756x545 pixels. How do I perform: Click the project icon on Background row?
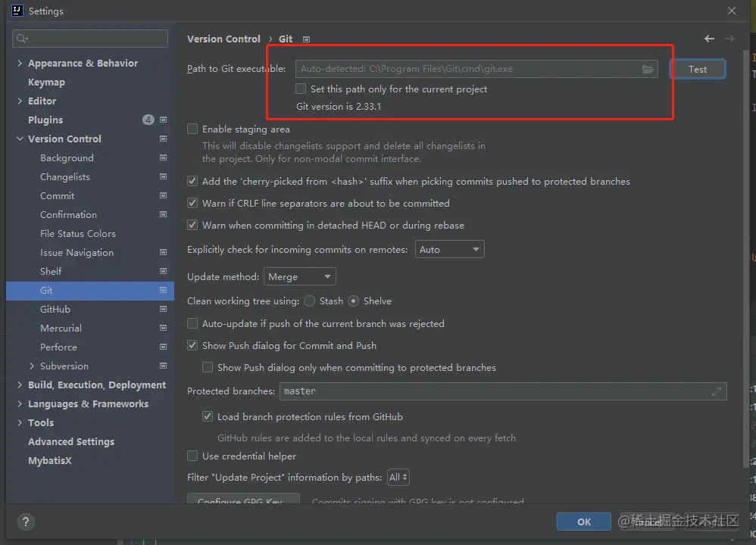tap(163, 157)
